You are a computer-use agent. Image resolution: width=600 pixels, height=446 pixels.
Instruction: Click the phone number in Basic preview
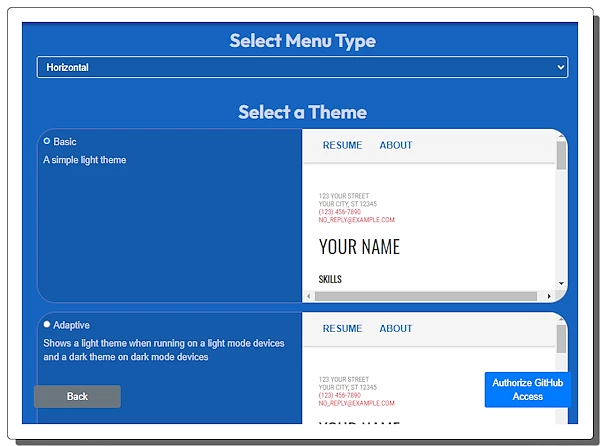[x=339, y=211]
